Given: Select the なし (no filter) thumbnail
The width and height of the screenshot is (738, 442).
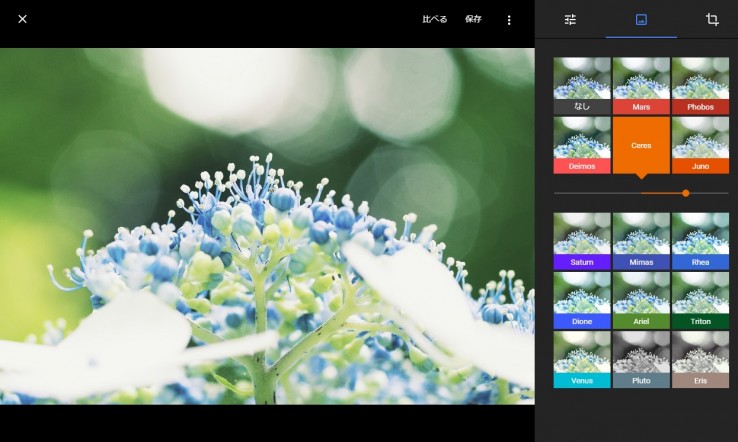Looking at the screenshot, I should [x=582, y=85].
